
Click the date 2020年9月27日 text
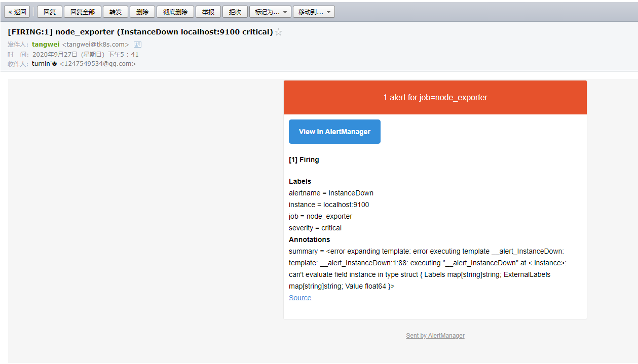(x=86, y=54)
